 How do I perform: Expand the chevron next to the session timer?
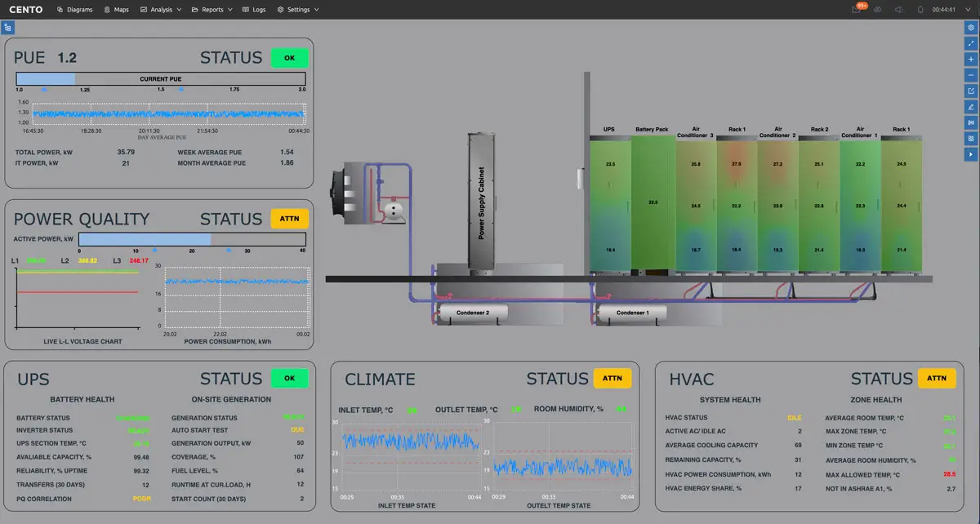tap(968, 9)
